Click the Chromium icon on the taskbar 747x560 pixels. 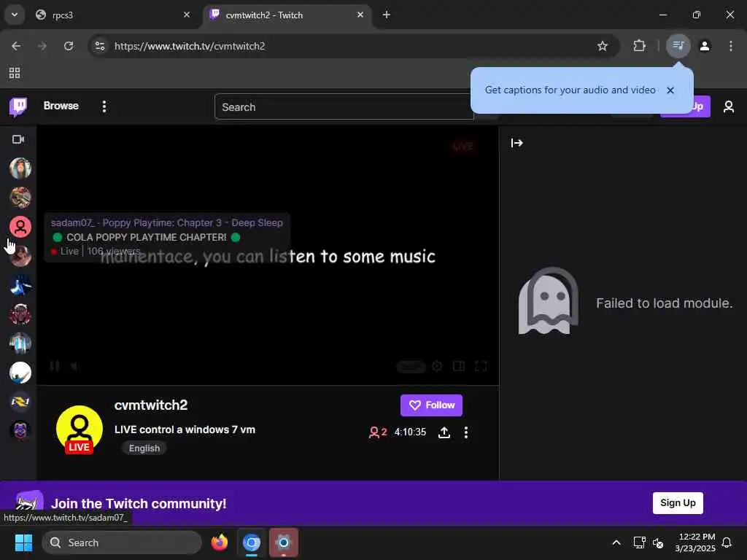click(252, 542)
